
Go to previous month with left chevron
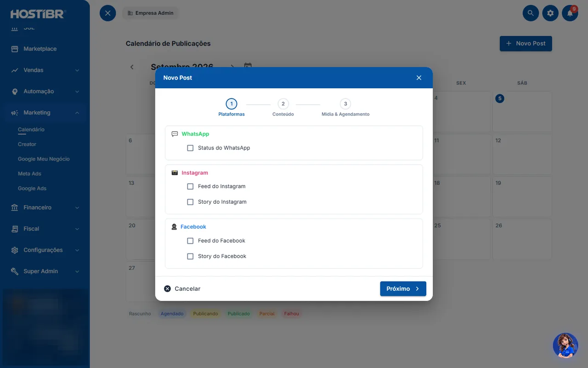click(132, 67)
